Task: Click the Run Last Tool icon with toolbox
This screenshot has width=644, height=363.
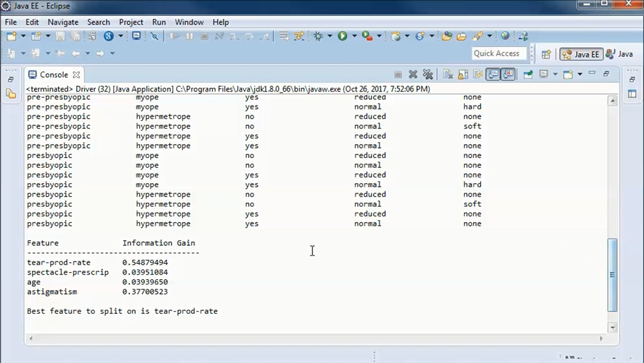Action: (367, 36)
